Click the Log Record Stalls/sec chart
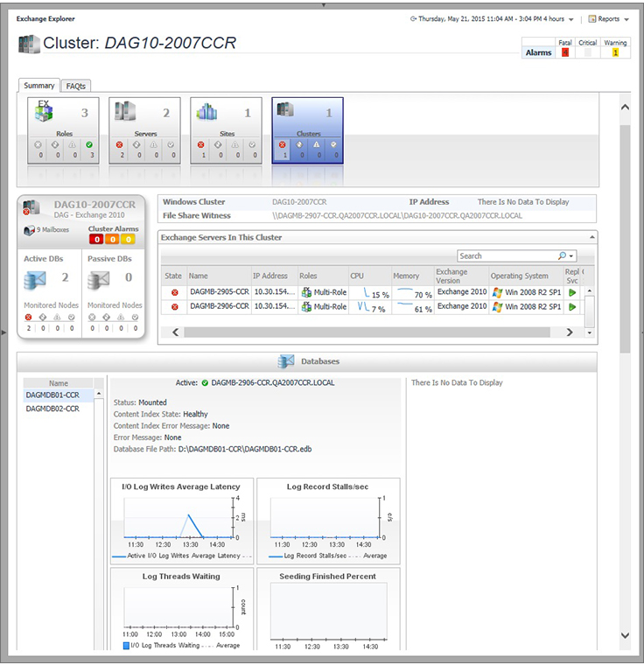 (x=328, y=521)
